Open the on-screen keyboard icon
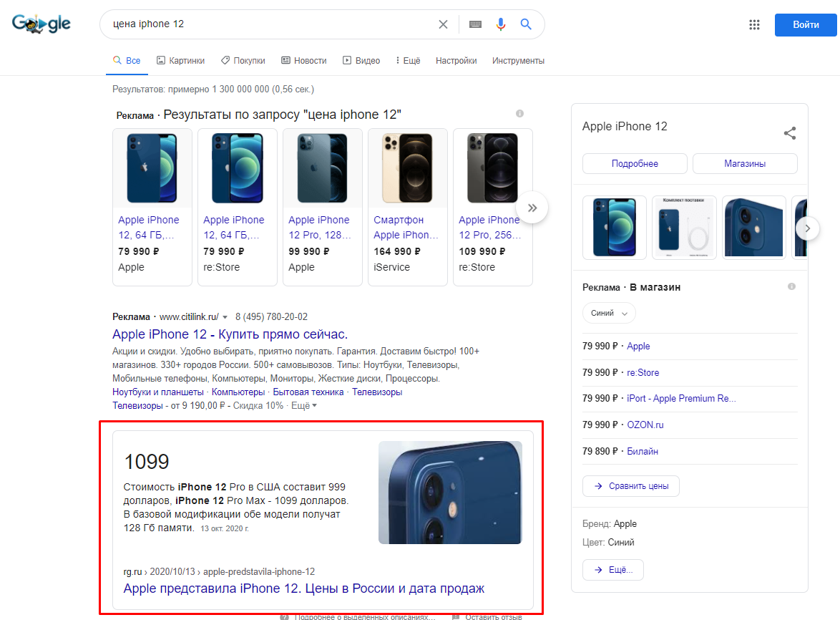840x620 pixels. (x=474, y=24)
